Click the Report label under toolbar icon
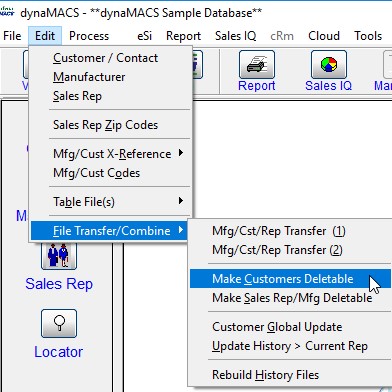The image size is (392, 392). (x=257, y=86)
